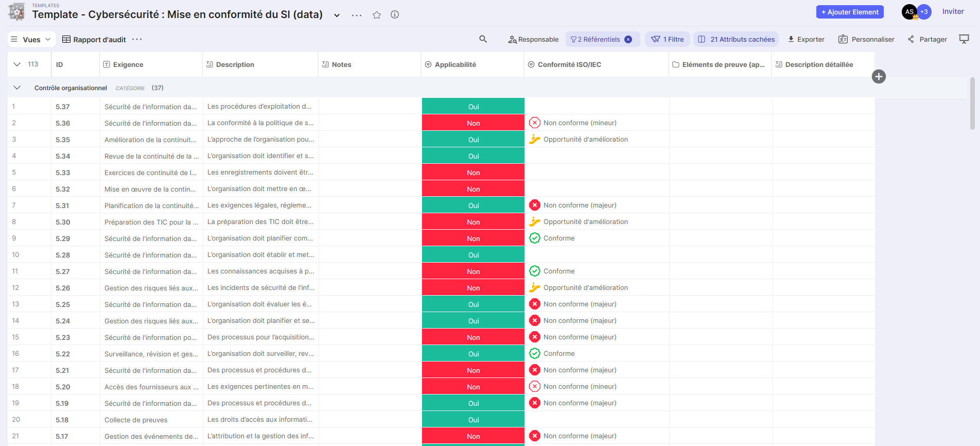The width and height of the screenshot is (980, 446).
Task: Remove the 2 Référentiels filter
Action: [x=628, y=39]
